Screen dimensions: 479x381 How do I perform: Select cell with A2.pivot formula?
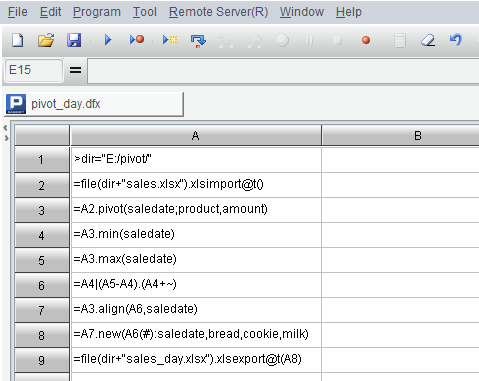click(196, 210)
